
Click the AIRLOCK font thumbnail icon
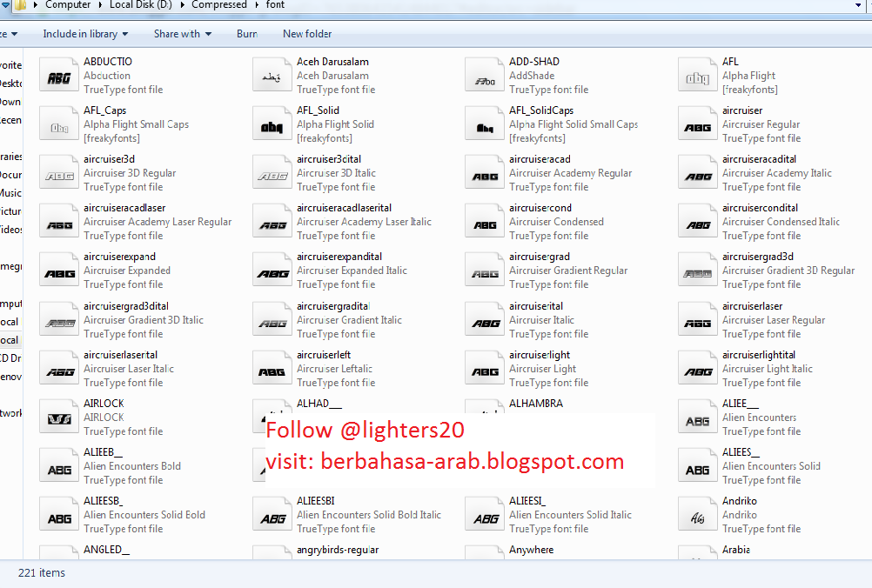point(59,418)
